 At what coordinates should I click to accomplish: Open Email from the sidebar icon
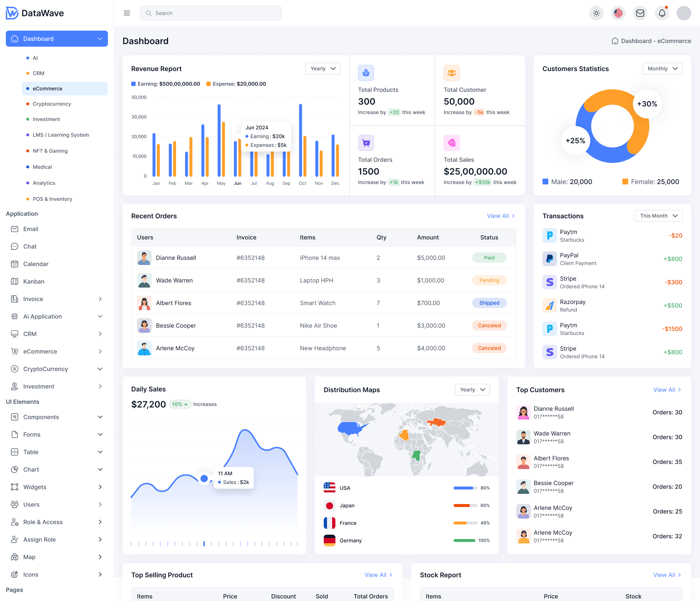click(15, 229)
